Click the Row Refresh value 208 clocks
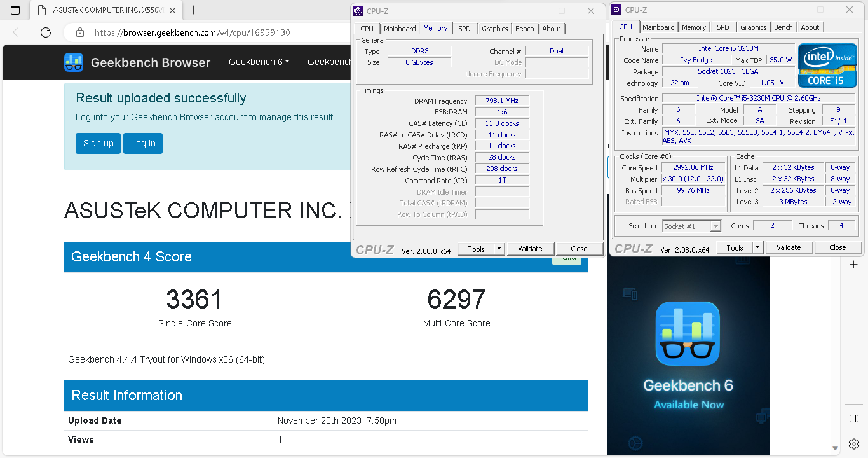868x458 pixels. pyautogui.click(x=502, y=169)
